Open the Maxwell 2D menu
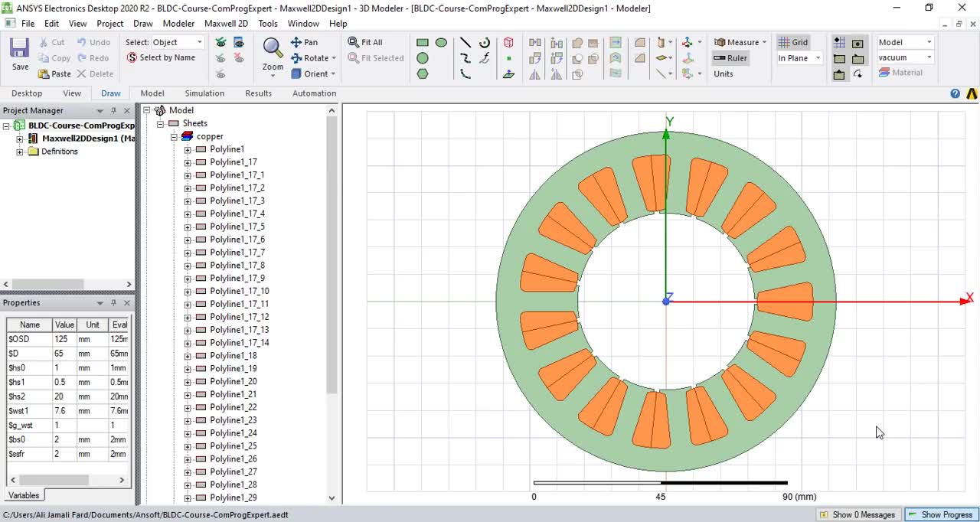 [x=226, y=24]
